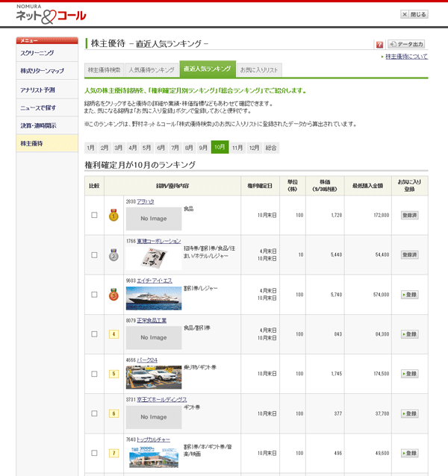Click the 登録済 button for アヲハタ
448x476 pixels.
410,215
